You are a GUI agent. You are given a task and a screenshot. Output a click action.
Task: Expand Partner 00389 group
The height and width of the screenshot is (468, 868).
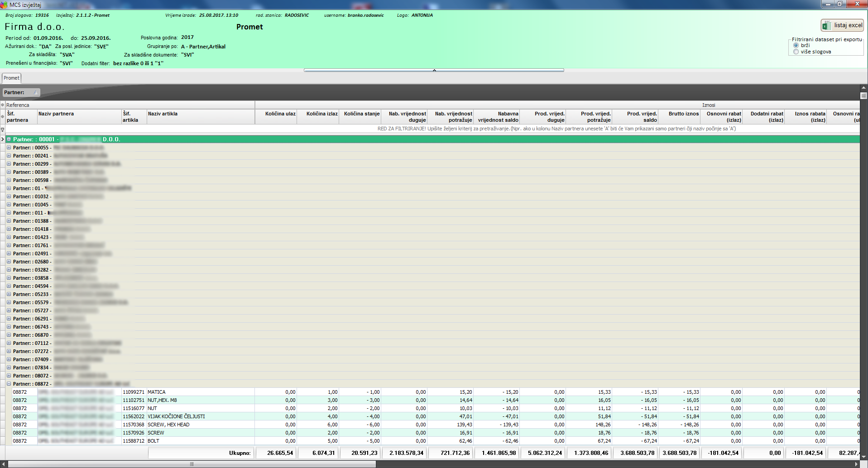pos(9,172)
